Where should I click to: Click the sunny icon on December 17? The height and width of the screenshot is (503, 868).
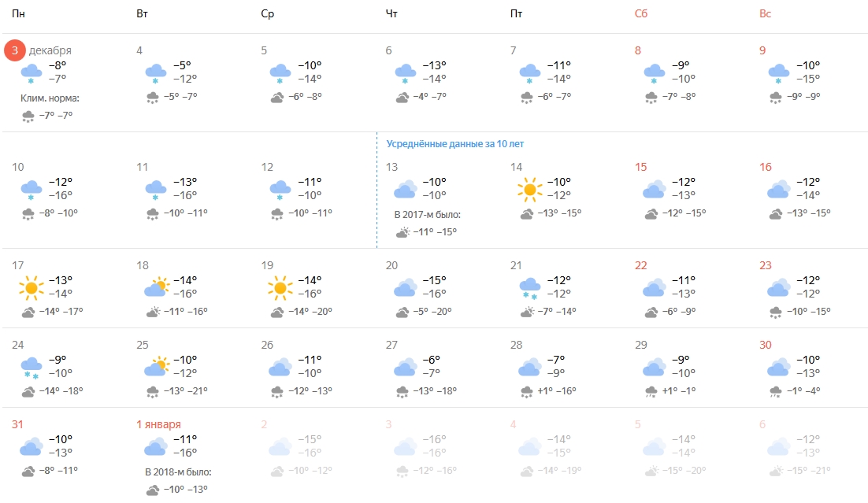[32, 288]
